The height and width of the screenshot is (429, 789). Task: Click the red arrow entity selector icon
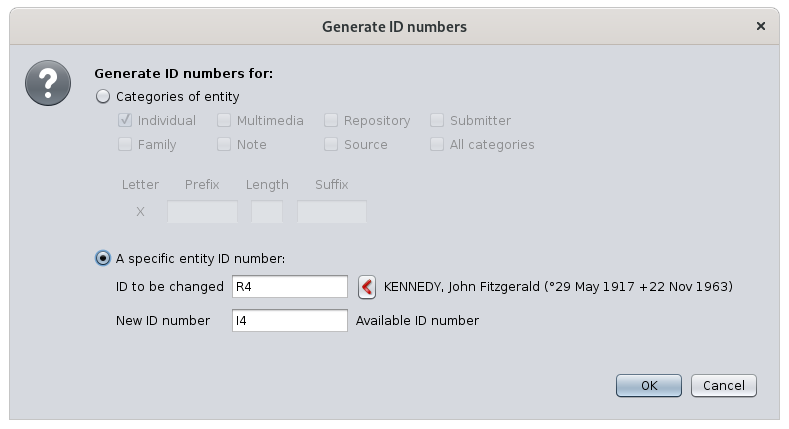[x=367, y=287]
